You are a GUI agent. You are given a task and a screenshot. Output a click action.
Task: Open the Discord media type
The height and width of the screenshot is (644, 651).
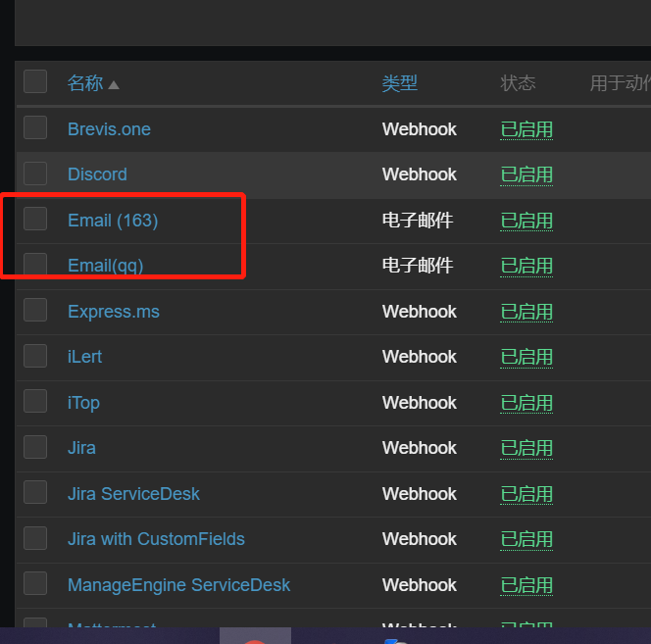tap(97, 174)
